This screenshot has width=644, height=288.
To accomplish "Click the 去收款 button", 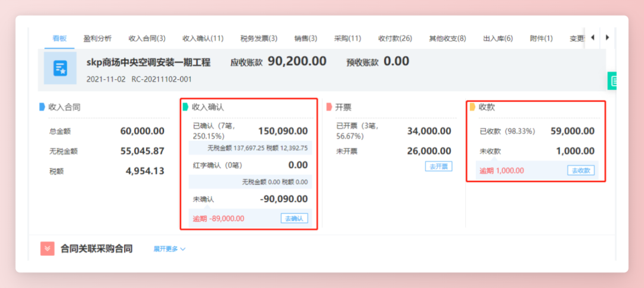I will [x=581, y=170].
